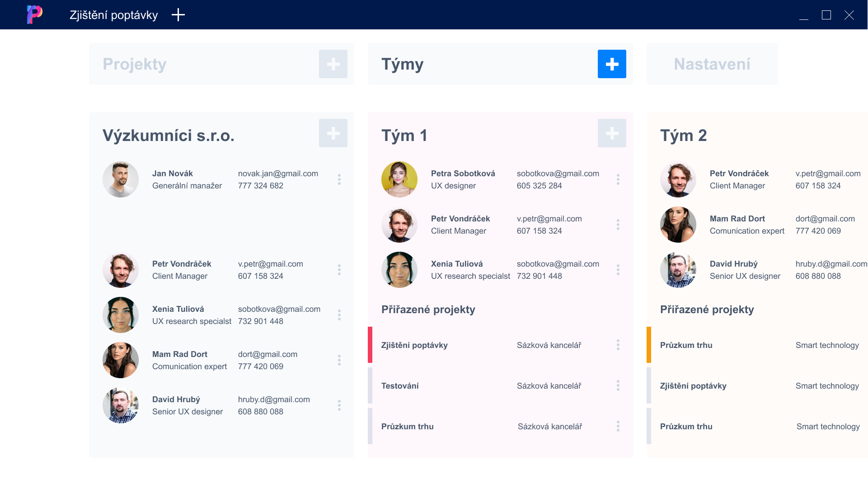
Task: Open three-dot menu for David Hrubý in company list
Action: click(339, 405)
